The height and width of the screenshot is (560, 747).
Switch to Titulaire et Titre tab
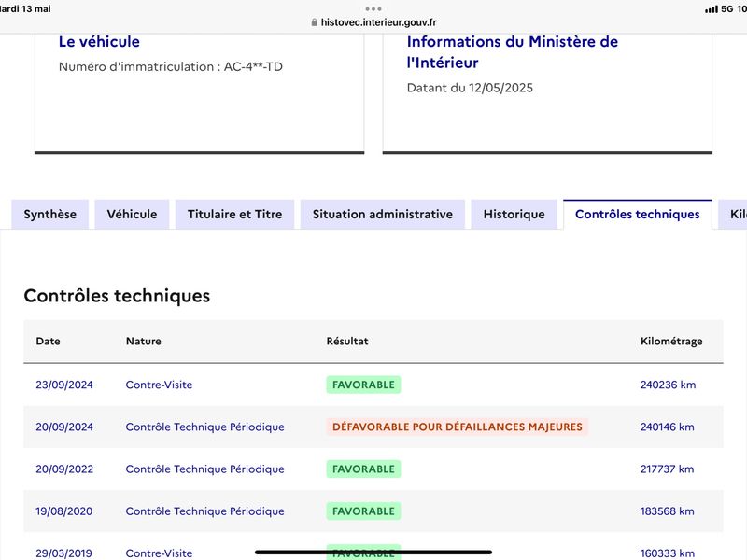[x=235, y=215]
